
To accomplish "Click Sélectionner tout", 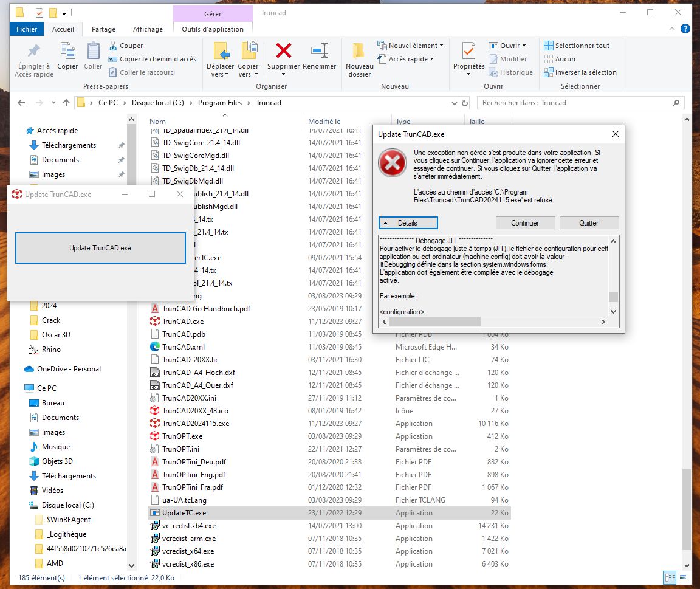I will click(x=576, y=46).
